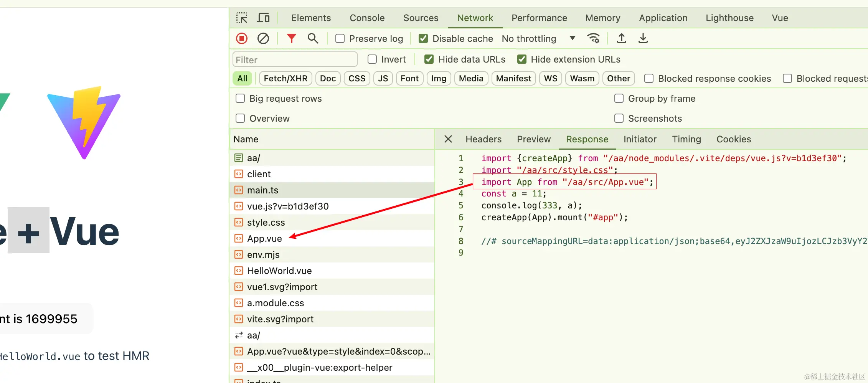868x383 pixels.
Task: Enable the Preserve log checkbox
Action: tap(340, 38)
